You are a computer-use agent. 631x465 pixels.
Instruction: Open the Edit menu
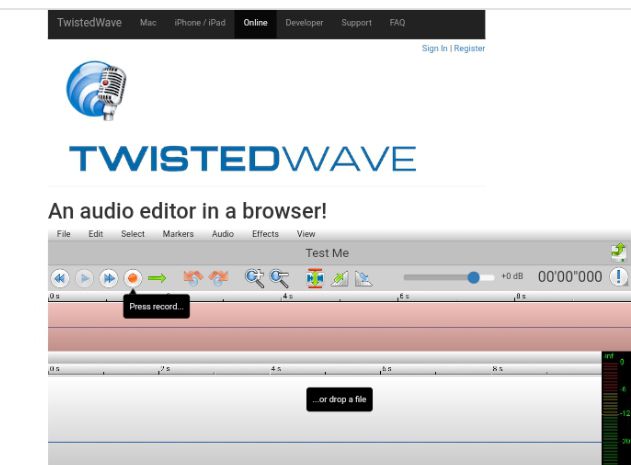[x=95, y=234]
